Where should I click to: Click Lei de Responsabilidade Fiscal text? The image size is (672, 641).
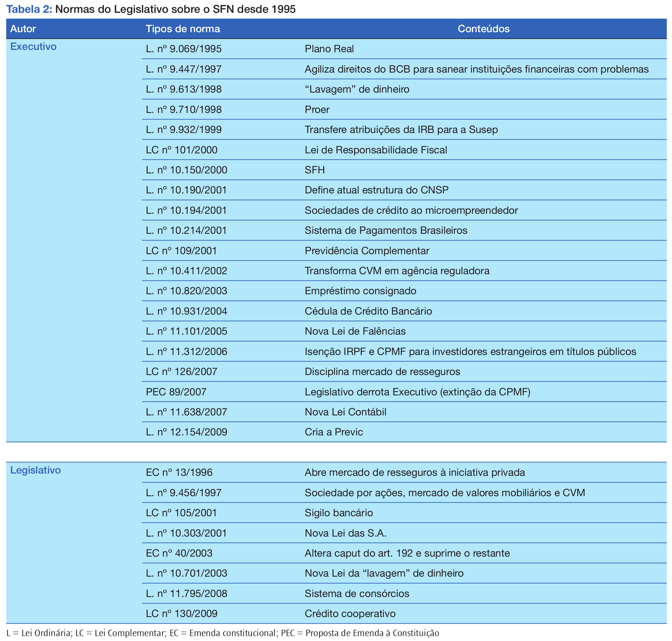click(x=376, y=150)
